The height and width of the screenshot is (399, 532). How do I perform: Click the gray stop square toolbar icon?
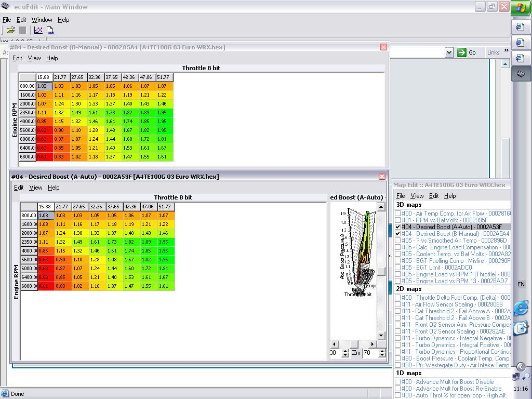[22, 30]
